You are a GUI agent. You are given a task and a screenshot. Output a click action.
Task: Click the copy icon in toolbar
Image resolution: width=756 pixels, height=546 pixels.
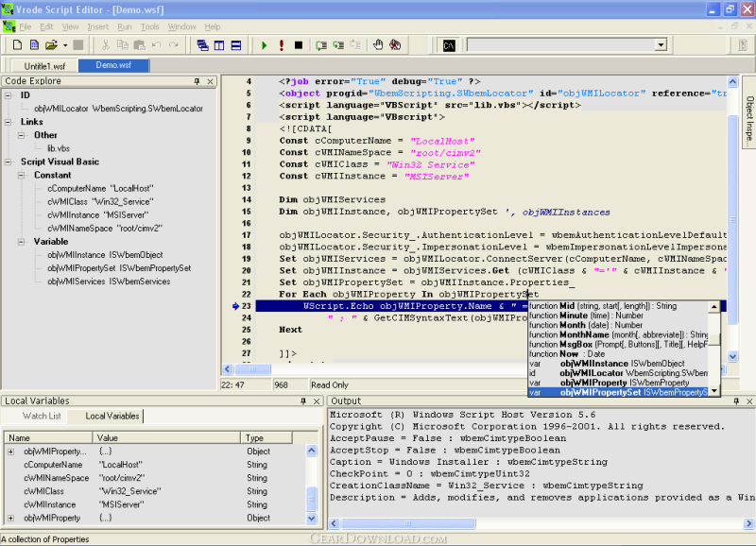123,45
